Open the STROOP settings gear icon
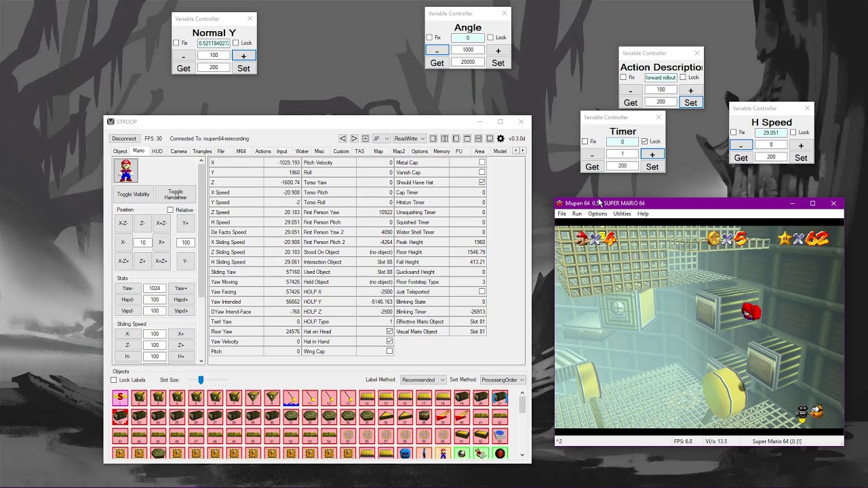The image size is (868, 488). coord(500,138)
